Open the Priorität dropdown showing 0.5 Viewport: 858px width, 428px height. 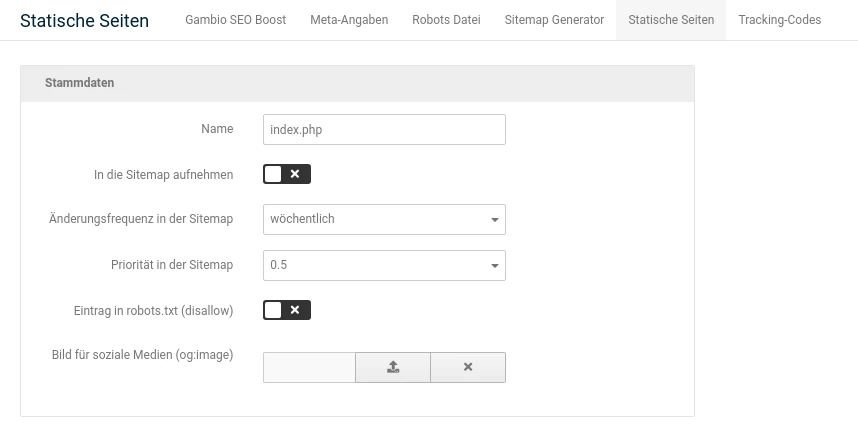click(x=384, y=265)
